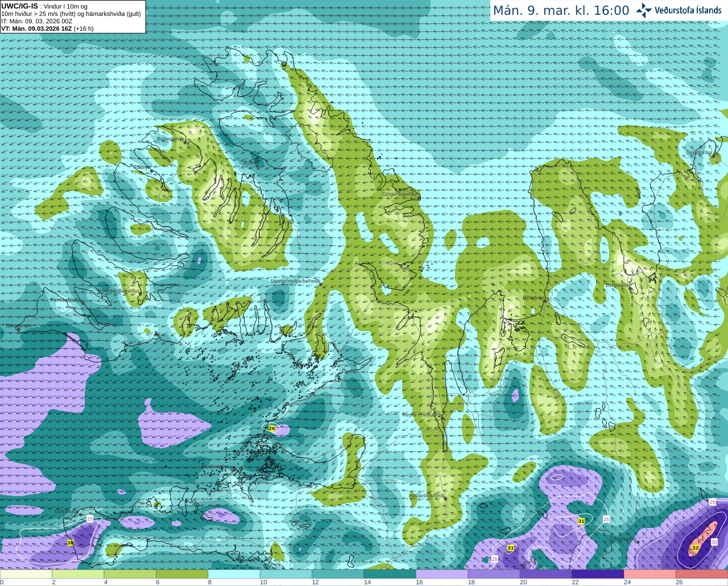The height and width of the screenshot is (586, 728).
Task: Click the pale 0–2 m/s legend swatch
Action: pyautogui.click(x=26, y=574)
